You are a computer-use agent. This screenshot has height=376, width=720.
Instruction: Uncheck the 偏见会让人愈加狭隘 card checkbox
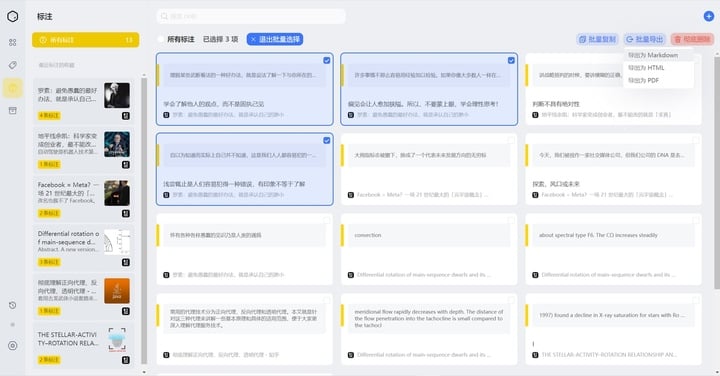tap(511, 61)
